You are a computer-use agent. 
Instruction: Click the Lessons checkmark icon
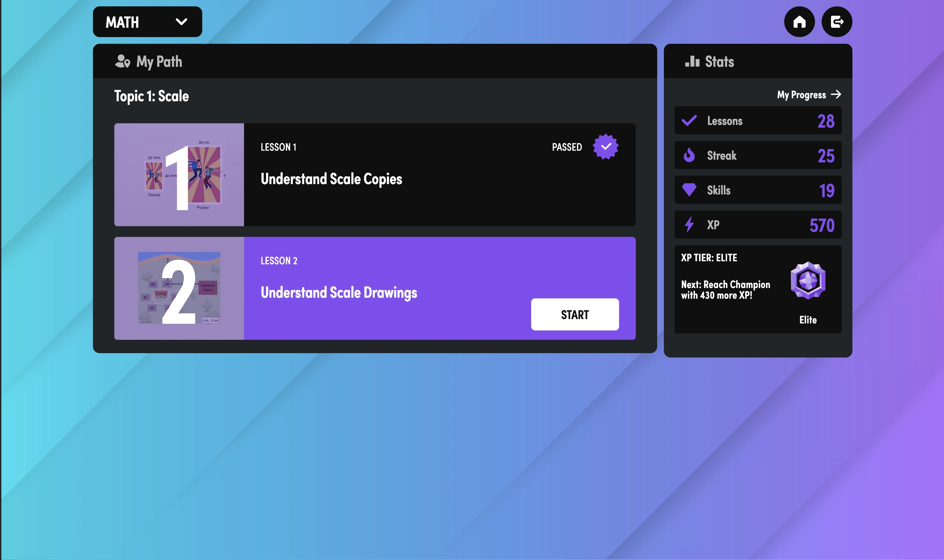(x=689, y=121)
